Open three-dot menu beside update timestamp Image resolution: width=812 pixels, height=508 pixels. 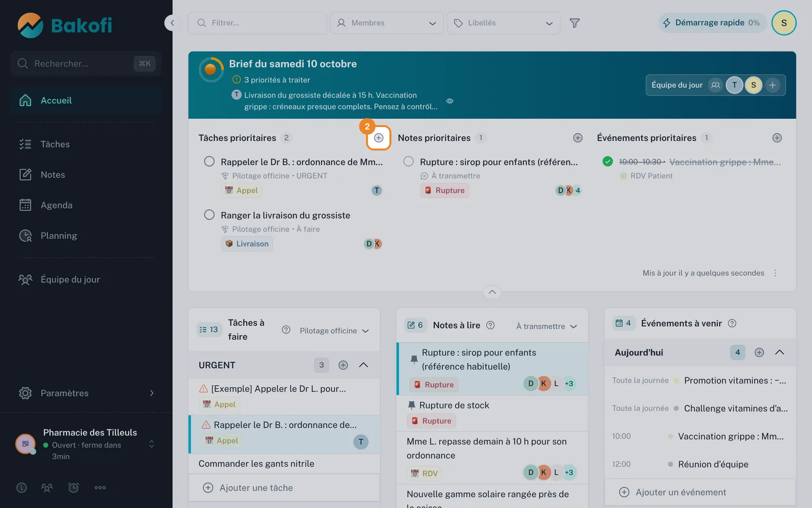[x=775, y=273]
